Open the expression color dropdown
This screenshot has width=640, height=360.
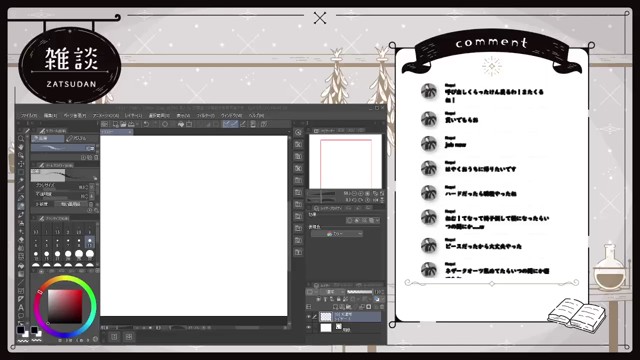click(337, 234)
